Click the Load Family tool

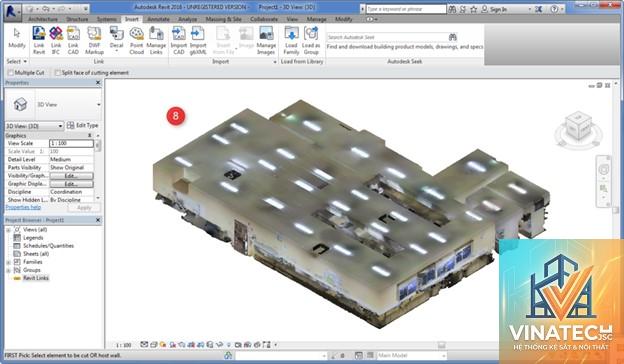pos(291,41)
